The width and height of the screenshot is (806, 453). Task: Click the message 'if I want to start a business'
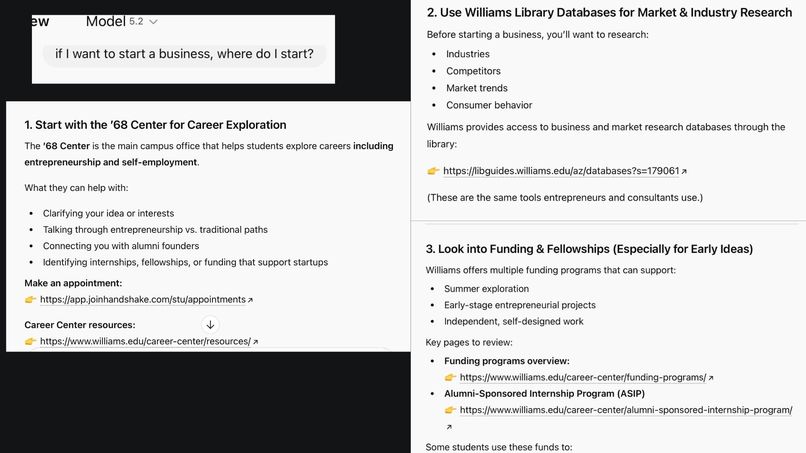[184, 54]
